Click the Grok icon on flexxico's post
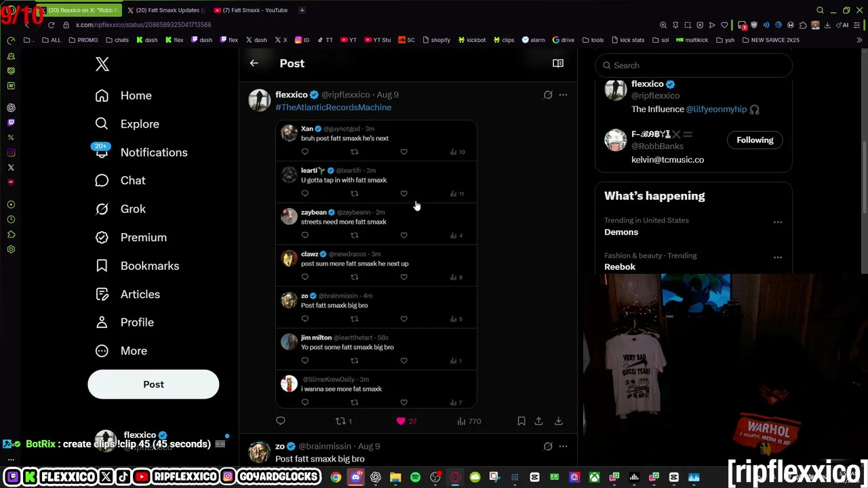 [548, 95]
